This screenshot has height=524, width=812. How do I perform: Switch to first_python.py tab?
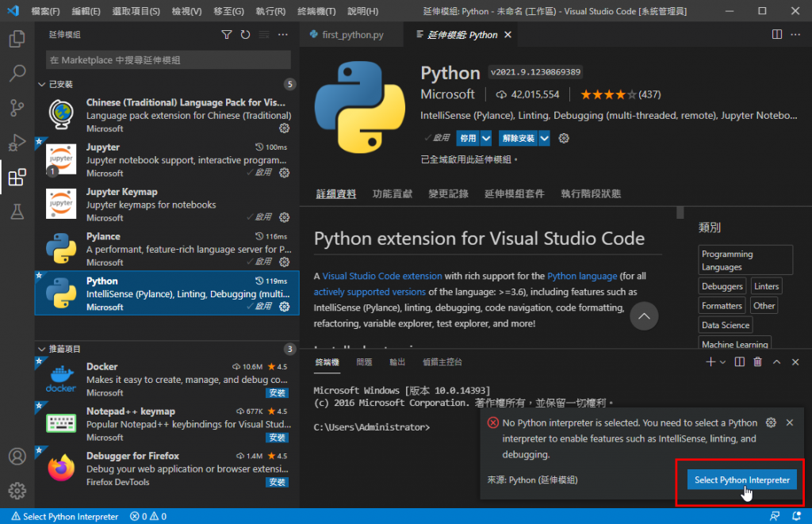pos(352,35)
